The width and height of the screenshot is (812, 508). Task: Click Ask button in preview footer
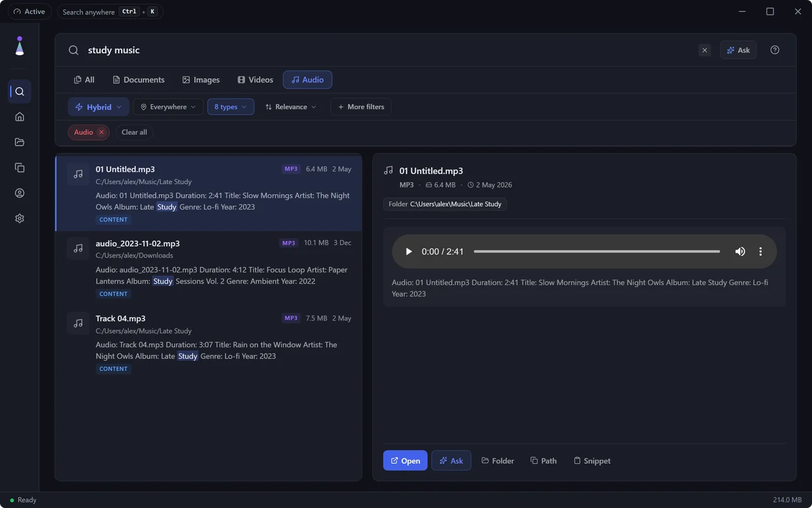[x=451, y=460]
